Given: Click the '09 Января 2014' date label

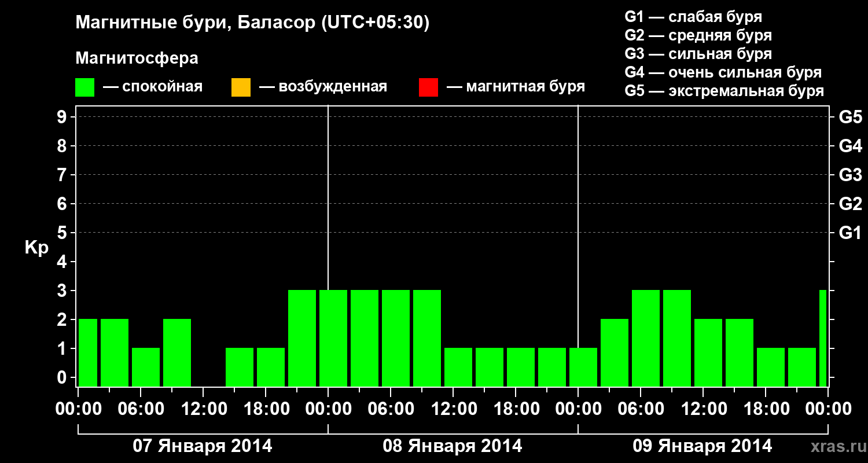Looking at the screenshot, I should point(703,446).
